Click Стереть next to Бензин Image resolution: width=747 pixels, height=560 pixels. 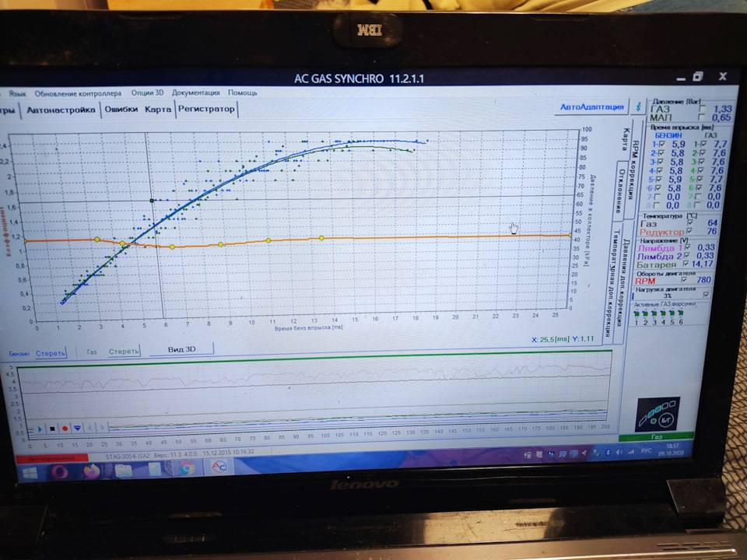(51, 353)
